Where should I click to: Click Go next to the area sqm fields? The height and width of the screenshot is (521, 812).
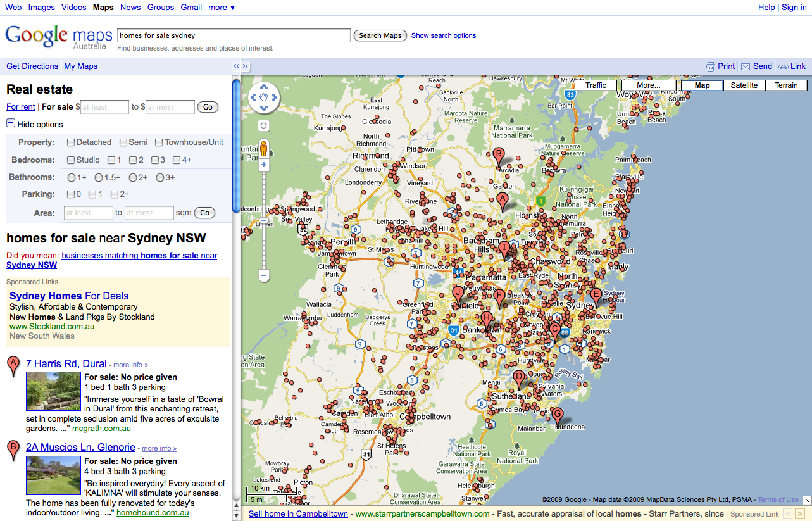(204, 213)
